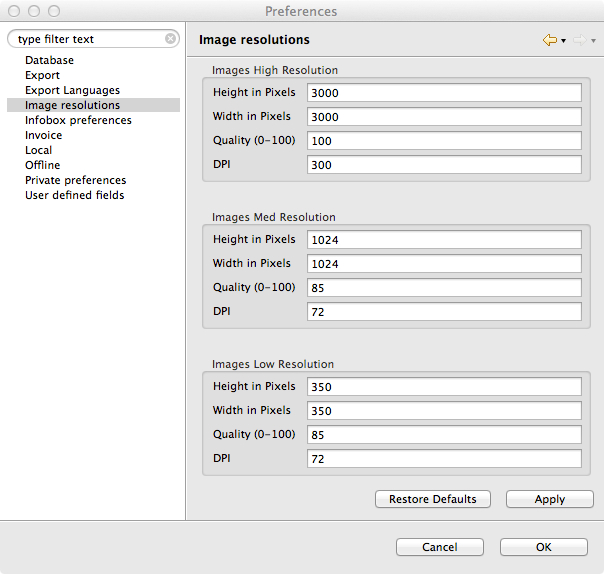Click Med Resolution Width in Pixels field

click(444, 264)
